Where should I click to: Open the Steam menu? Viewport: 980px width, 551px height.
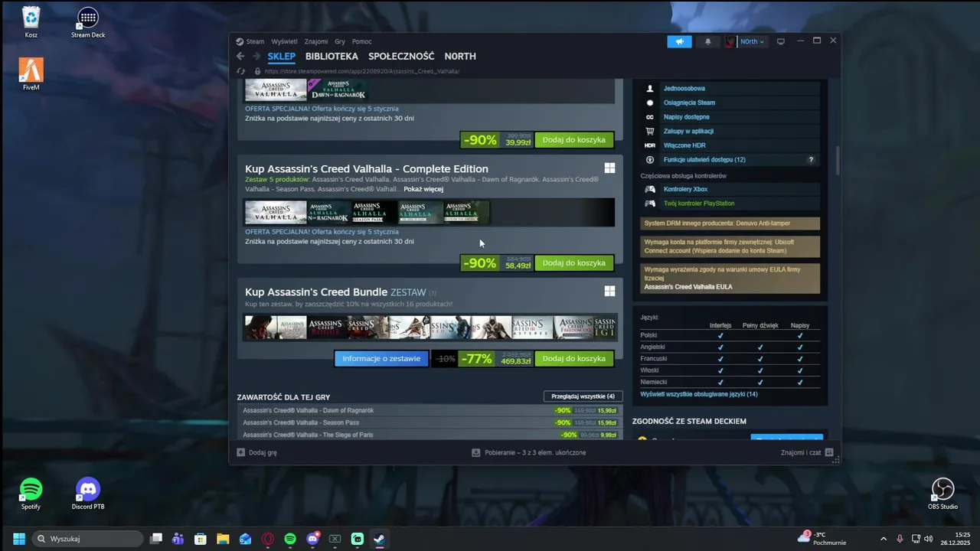click(x=254, y=41)
